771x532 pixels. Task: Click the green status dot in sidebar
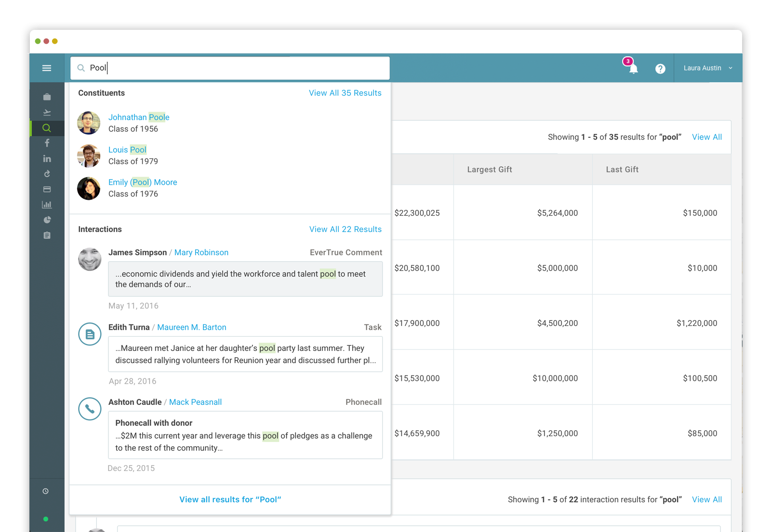point(46,519)
